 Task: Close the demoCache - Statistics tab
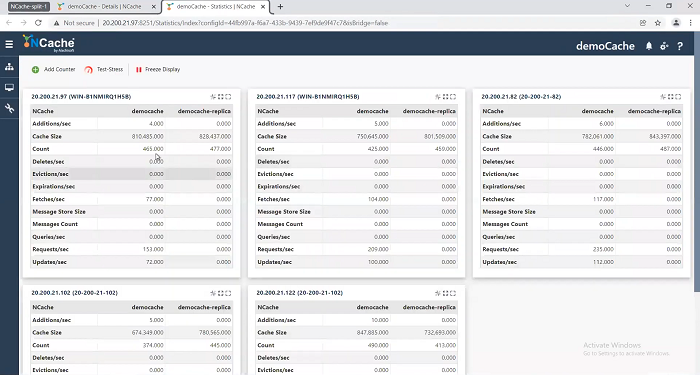point(263,7)
